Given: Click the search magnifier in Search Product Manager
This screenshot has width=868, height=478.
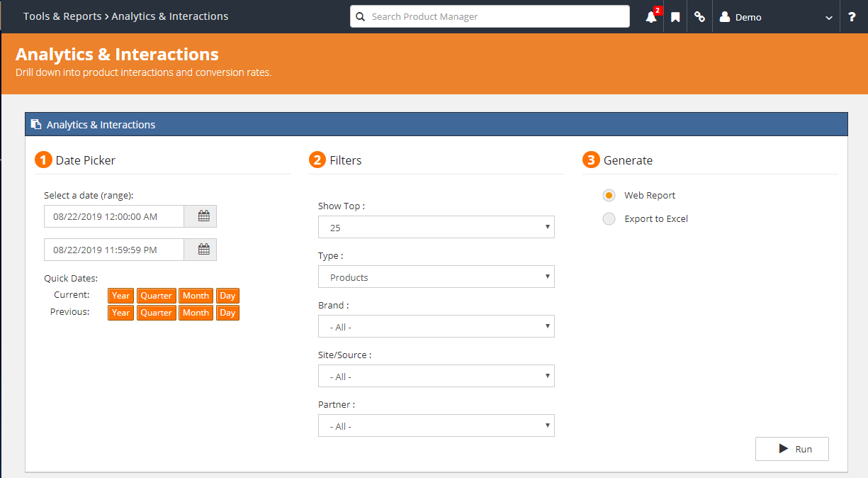Looking at the screenshot, I should 360,16.
